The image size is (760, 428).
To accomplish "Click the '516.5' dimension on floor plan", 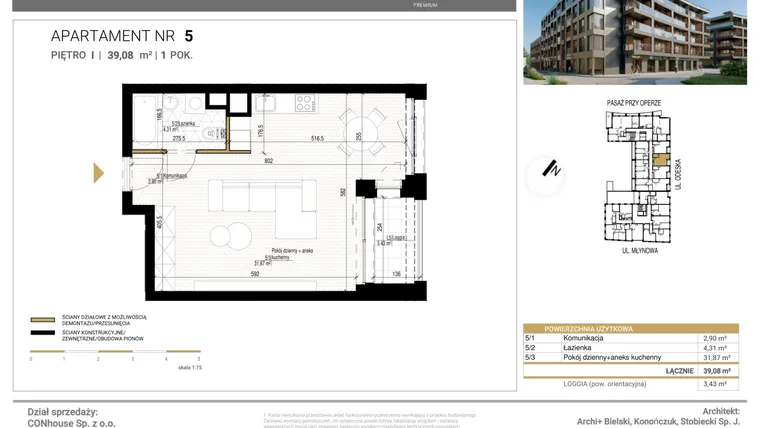I will click(317, 139).
